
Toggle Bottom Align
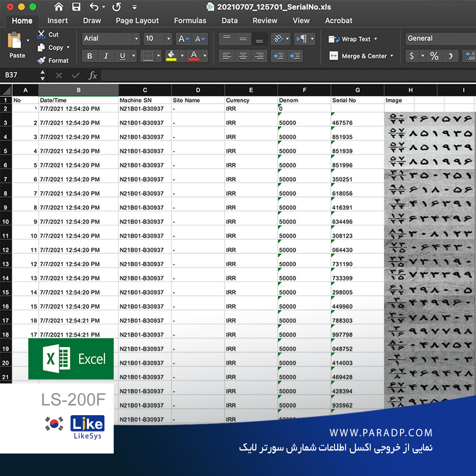pyautogui.click(x=259, y=39)
